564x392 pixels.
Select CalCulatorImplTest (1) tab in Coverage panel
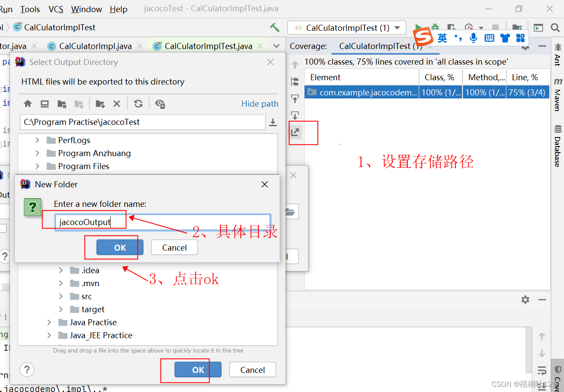click(x=380, y=46)
